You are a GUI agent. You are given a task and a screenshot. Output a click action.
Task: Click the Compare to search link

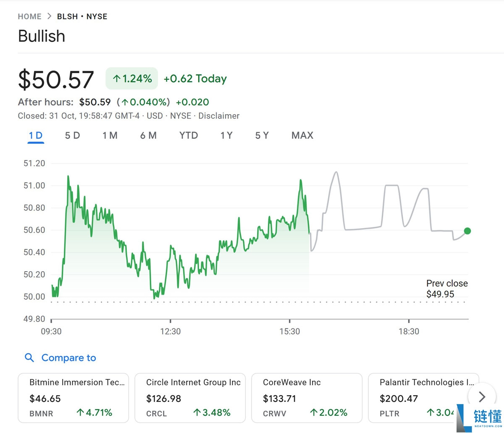click(x=69, y=358)
